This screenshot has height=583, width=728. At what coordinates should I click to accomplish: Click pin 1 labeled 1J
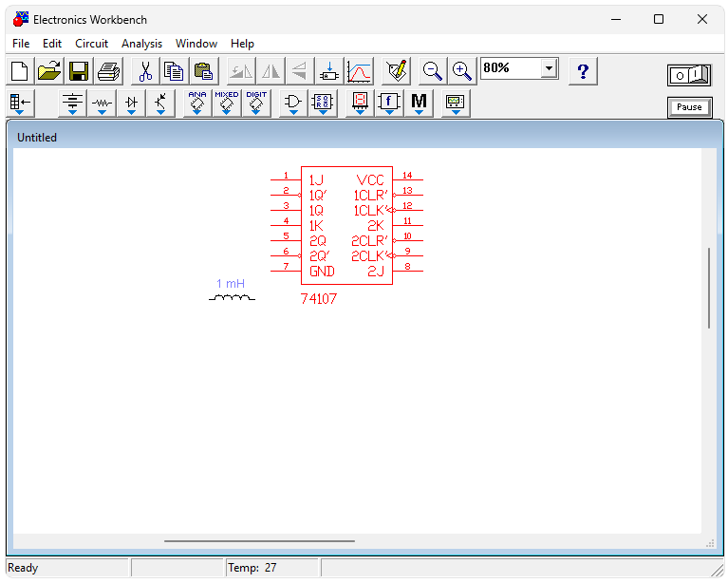click(286, 179)
